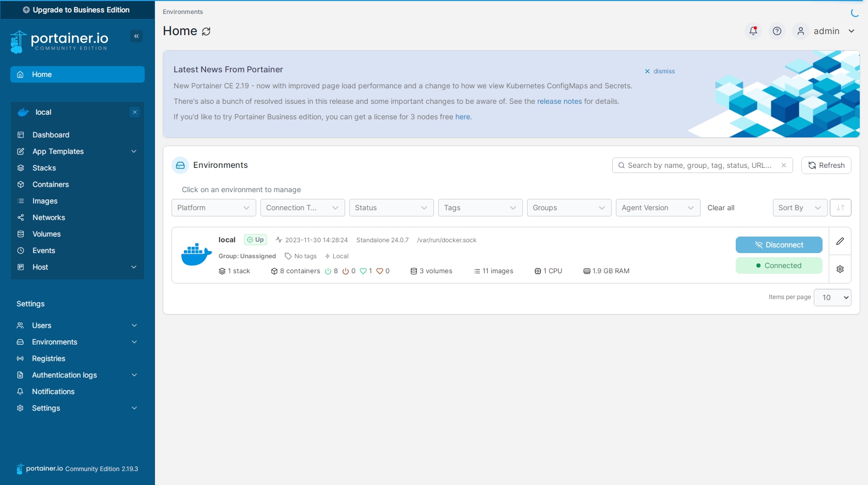Click the Disconnect button

(779, 245)
